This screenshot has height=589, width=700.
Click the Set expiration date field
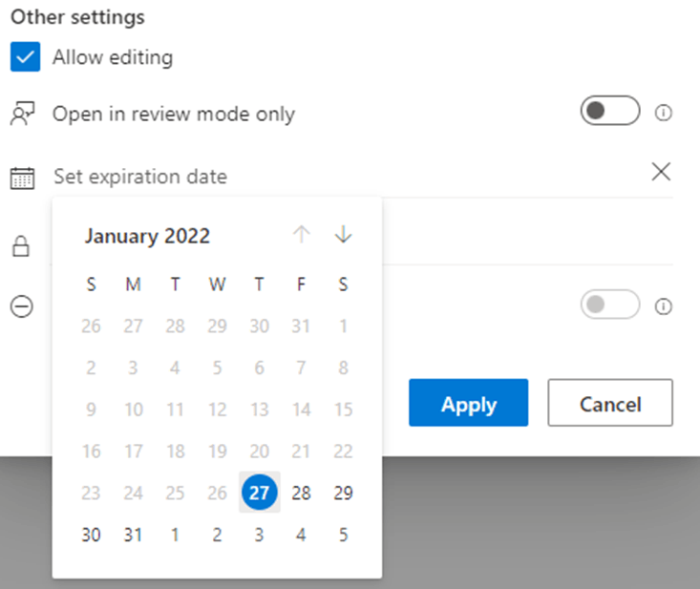pyautogui.click(x=349, y=177)
